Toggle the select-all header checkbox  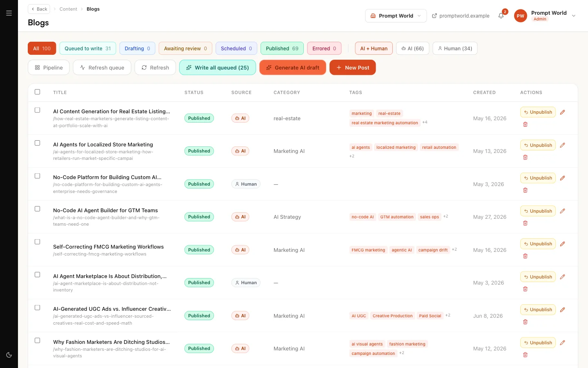pyautogui.click(x=38, y=92)
